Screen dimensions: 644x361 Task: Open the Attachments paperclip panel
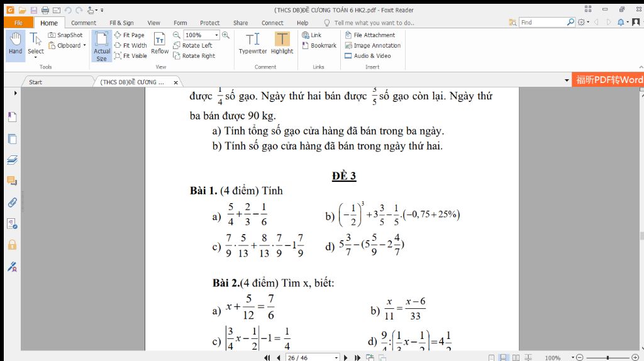(x=13, y=203)
